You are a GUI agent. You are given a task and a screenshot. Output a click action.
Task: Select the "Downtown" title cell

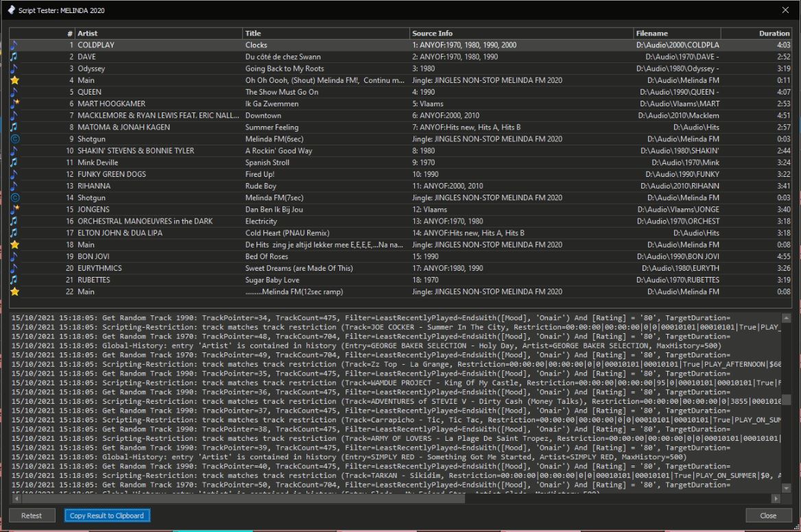click(263, 115)
